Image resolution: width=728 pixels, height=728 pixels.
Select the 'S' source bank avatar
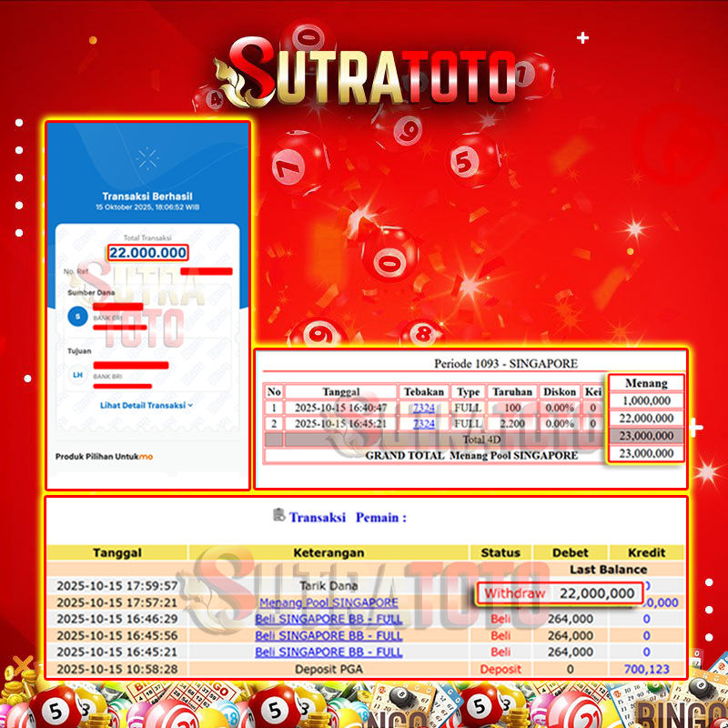click(x=78, y=316)
